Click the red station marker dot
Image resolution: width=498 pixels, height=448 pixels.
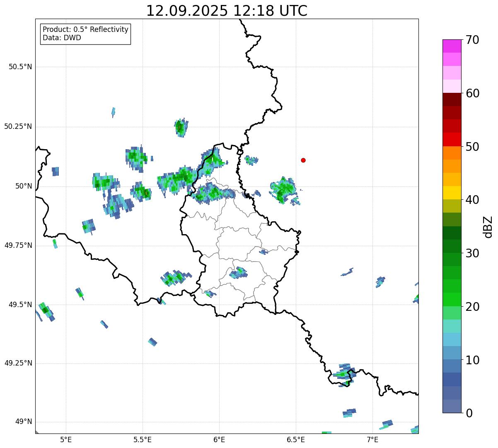pos(303,160)
